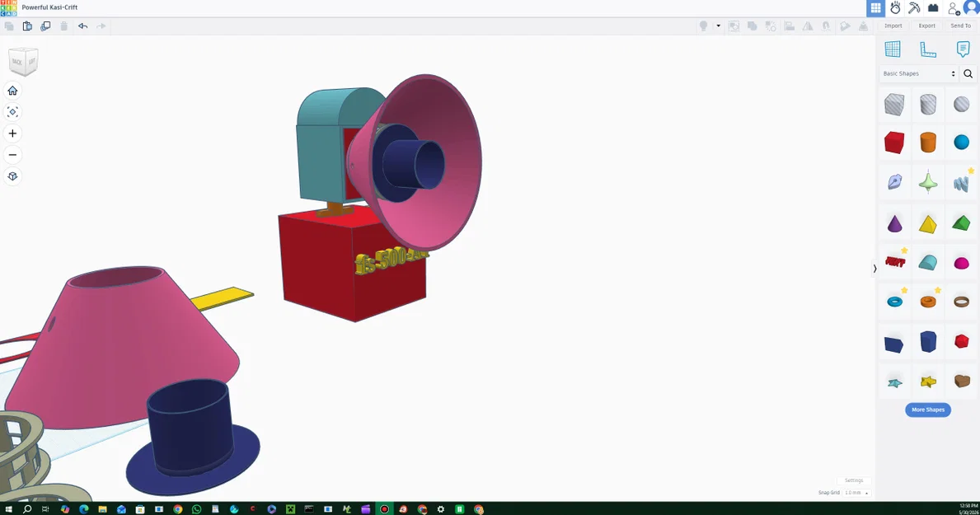The image size is (980, 515).
Task: Pick the magenta Half Sphere shape
Action: click(961, 263)
